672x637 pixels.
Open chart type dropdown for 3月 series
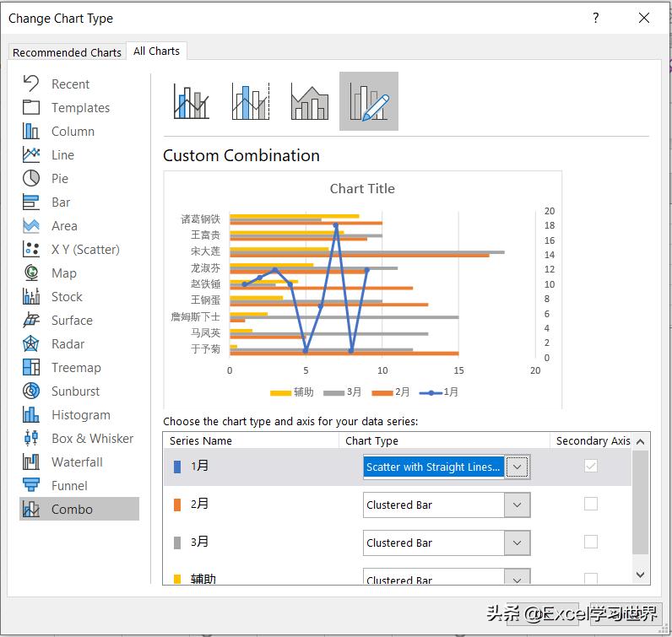point(518,543)
